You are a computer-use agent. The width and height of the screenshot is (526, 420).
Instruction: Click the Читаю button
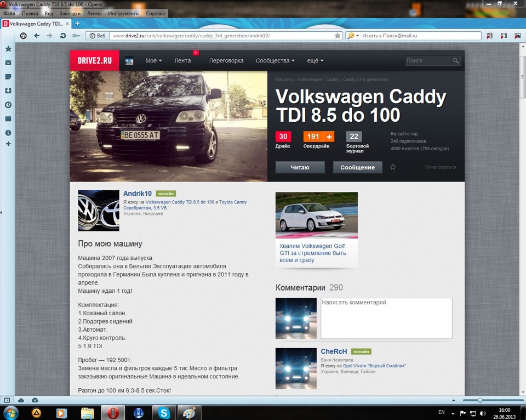tap(300, 167)
